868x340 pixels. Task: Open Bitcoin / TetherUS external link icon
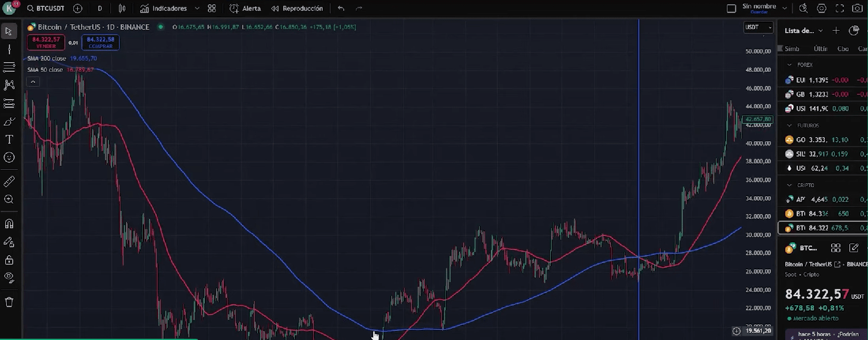click(x=837, y=264)
